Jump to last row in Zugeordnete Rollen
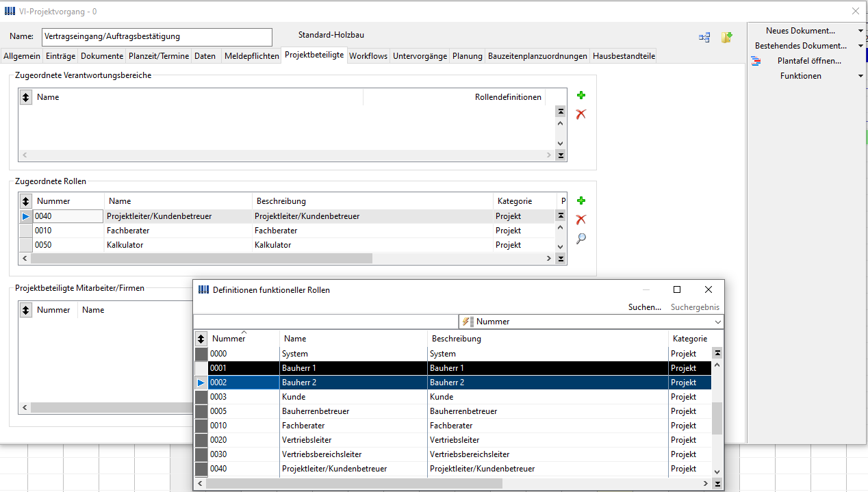Viewport: 868px width, 492px height. (561, 259)
